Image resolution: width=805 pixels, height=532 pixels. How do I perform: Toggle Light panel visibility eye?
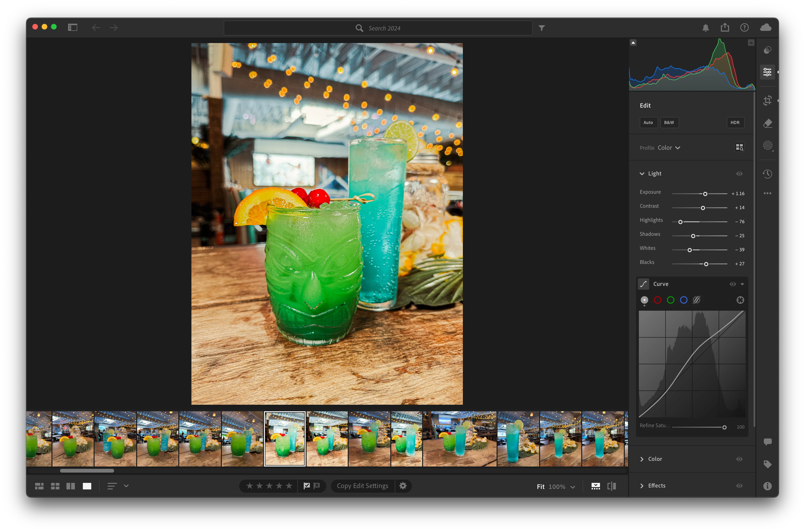[739, 174]
